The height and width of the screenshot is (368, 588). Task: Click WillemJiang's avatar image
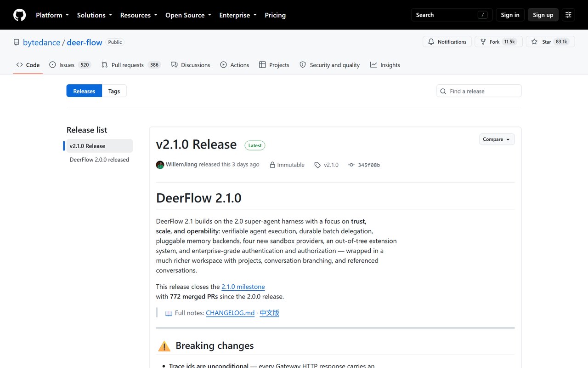tap(160, 165)
